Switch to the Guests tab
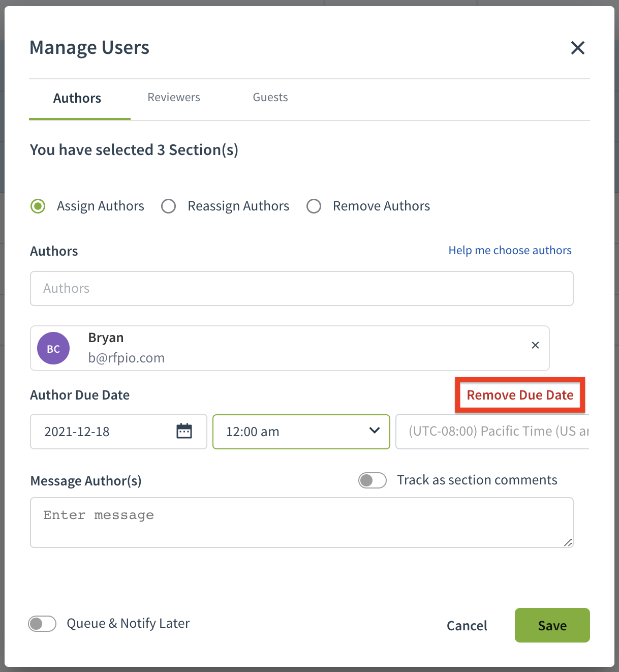The height and width of the screenshot is (672, 619). click(x=270, y=97)
